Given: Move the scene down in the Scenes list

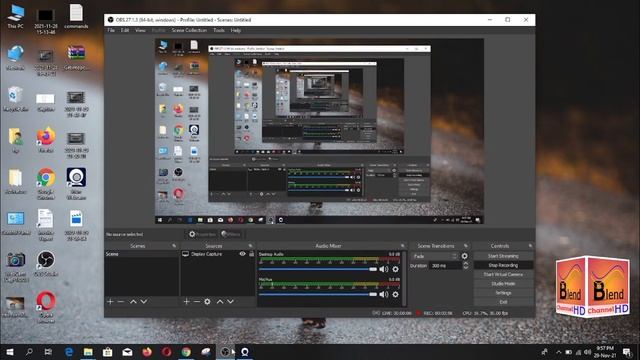Looking at the screenshot, I should coord(144,302).
